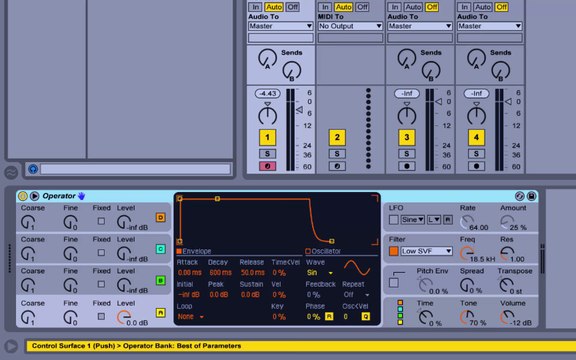Open the LFO L range dropdown

click(x=434, y=220)
